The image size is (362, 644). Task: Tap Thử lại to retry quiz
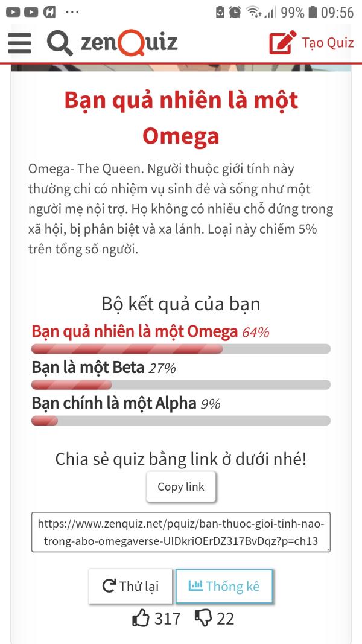tap(130, 586)
